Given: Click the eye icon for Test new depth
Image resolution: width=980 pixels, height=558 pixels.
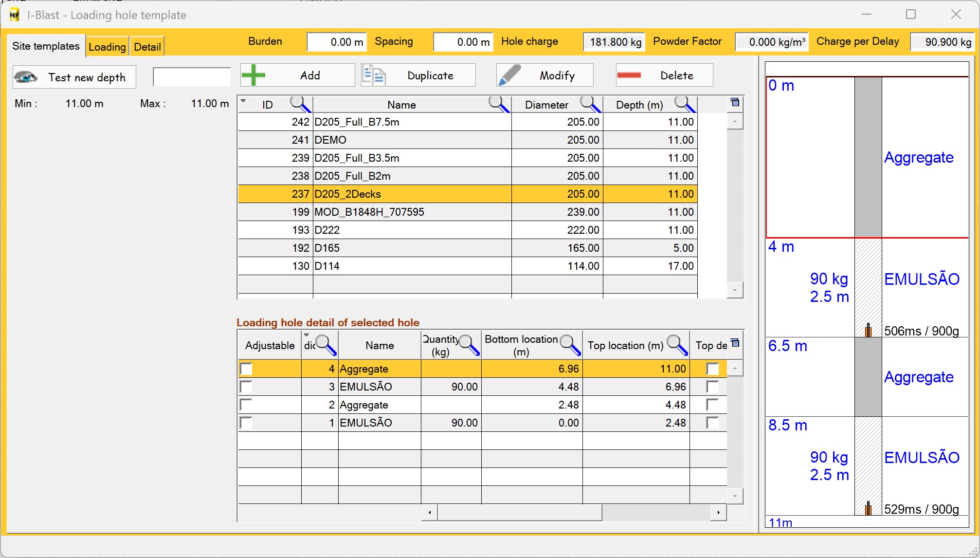Looking at the screenshot, I should (x=25, y=77).
